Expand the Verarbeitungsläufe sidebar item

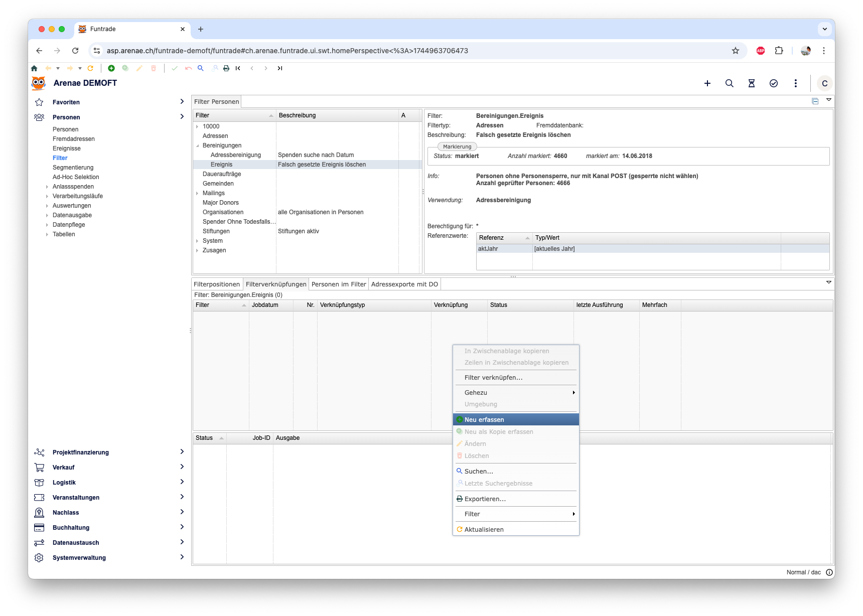coord(47,196)
